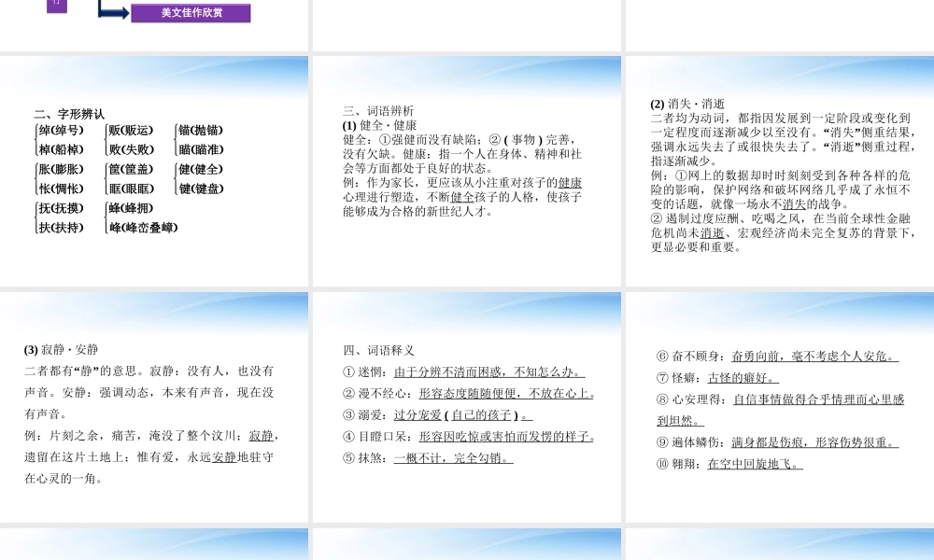Click the partial slide at bottom-left
This screenshot has width=934, height=560.
click(x=154, y=544)
